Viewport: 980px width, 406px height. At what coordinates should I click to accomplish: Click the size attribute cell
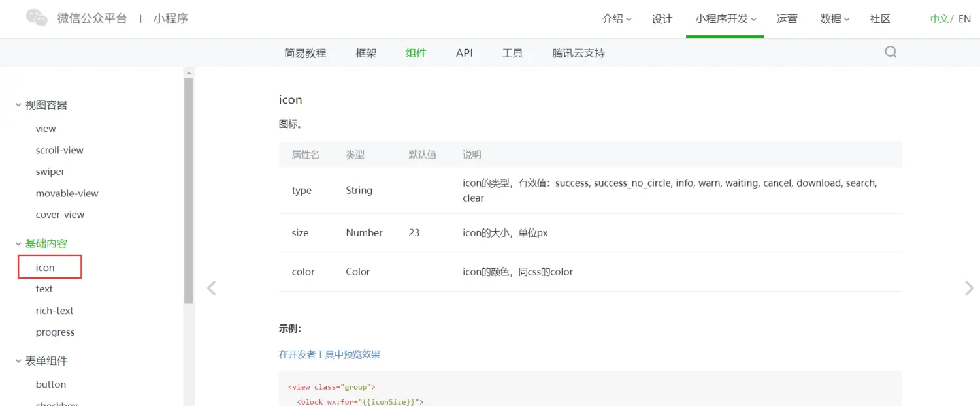tap(300, 233)
